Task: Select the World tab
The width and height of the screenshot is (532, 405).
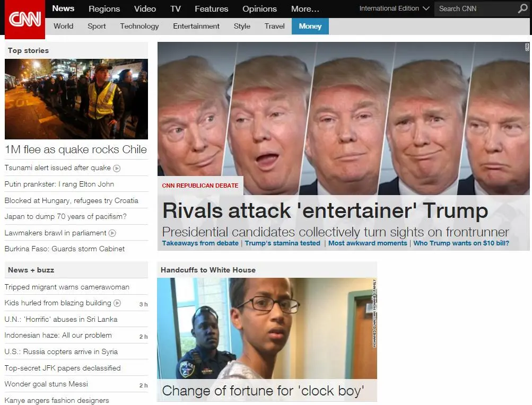Action: (x=63, y=26)
